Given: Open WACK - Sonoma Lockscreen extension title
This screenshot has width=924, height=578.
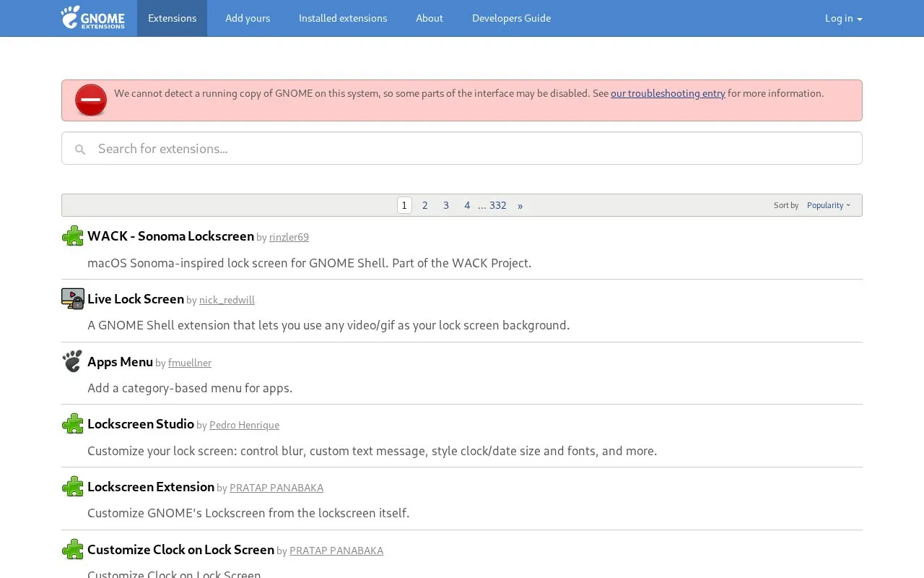Looking at the screenshot, I should 170,236.
